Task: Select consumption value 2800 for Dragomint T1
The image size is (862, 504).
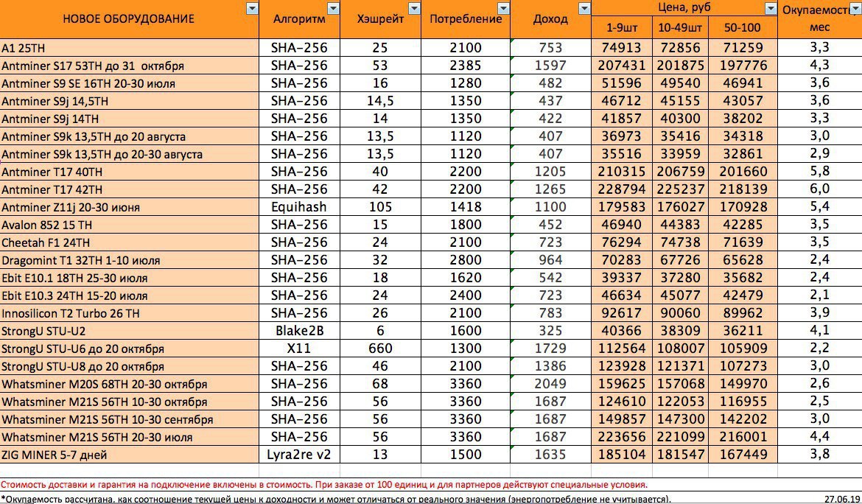Action: tap(466, 261)
